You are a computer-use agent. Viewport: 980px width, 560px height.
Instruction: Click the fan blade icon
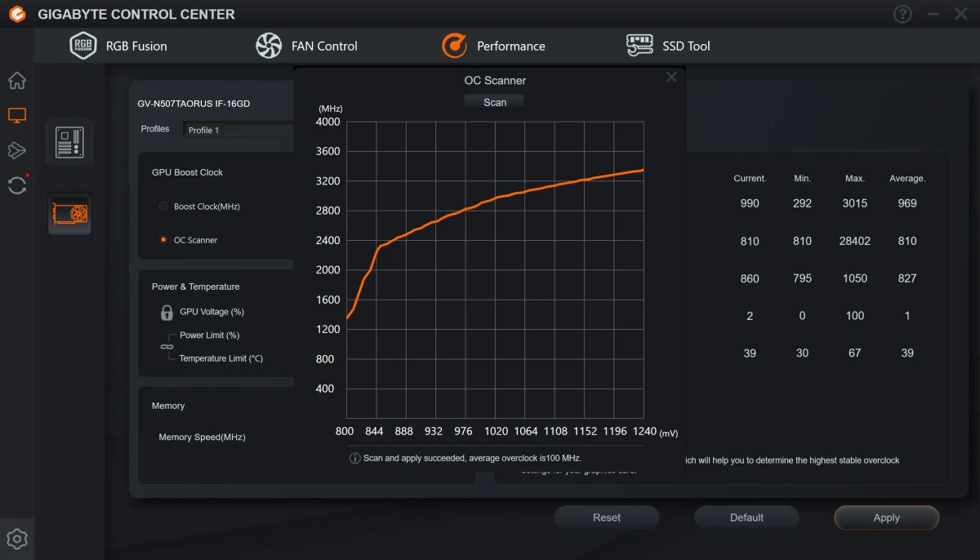269,46
